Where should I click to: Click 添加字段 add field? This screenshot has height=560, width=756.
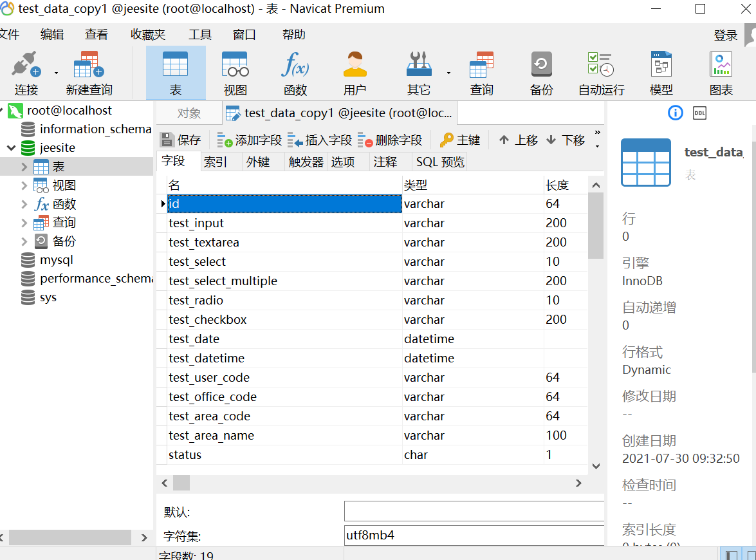249,140
